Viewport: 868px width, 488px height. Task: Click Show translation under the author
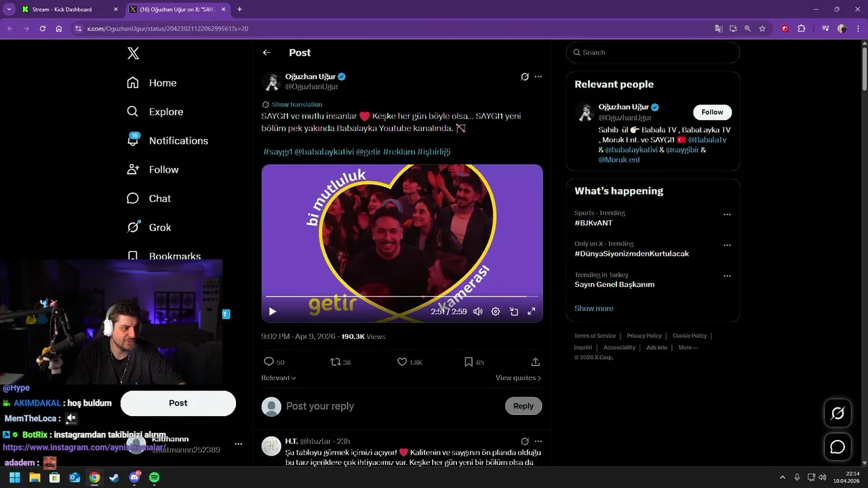(297, 104)
